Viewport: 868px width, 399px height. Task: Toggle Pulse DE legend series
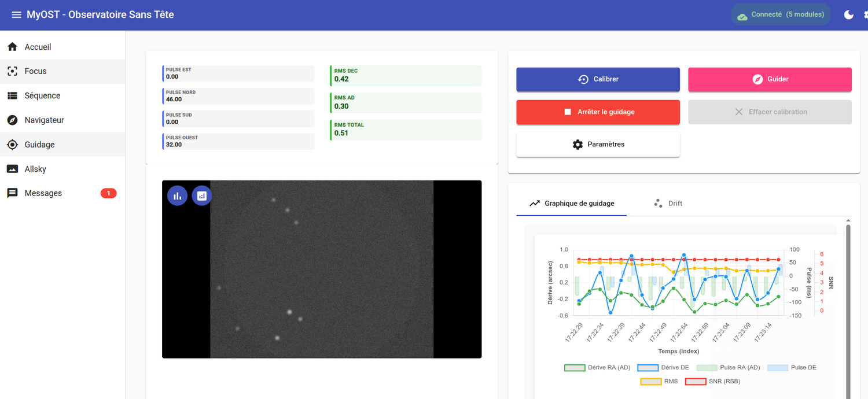coord(792,367)
